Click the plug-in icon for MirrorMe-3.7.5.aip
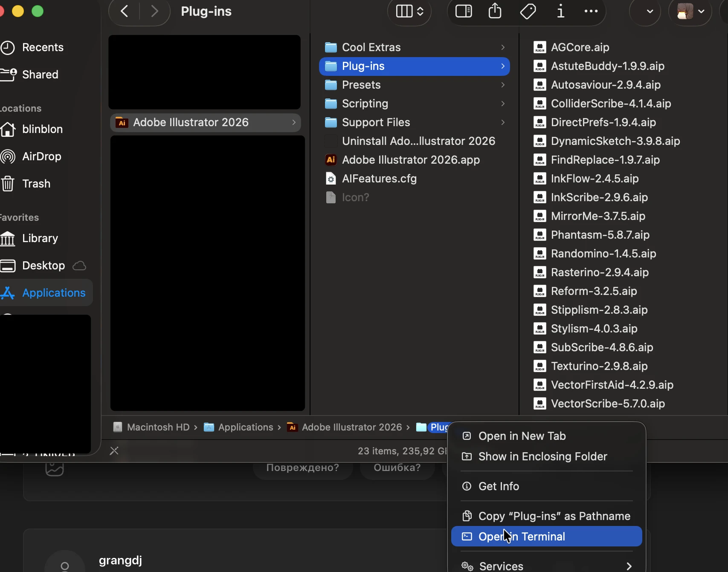The image size is (728, 572). pyautogui.click(x=540, y=216)
